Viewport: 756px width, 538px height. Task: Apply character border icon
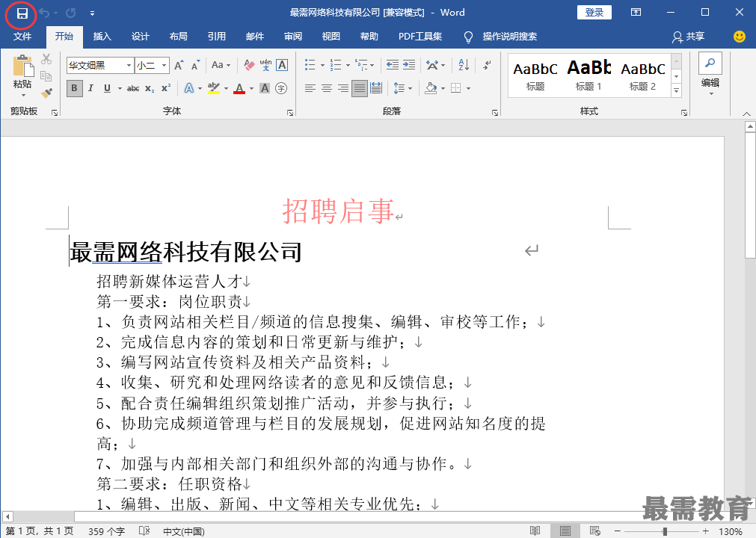pyautogui.click(x=282, y=65)
